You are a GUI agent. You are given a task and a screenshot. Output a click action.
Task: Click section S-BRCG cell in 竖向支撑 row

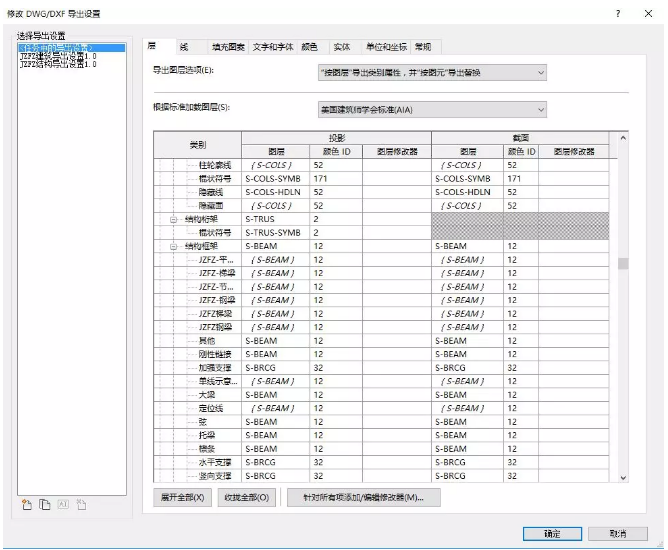click(x=467, y=476)
